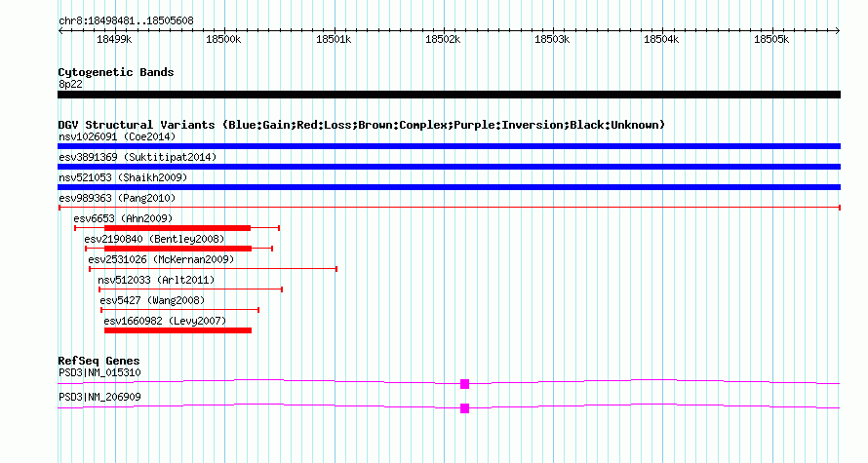868x463 pixels.
Task: Select the red line for nsv512033
Action: click(x=190, y=289)
